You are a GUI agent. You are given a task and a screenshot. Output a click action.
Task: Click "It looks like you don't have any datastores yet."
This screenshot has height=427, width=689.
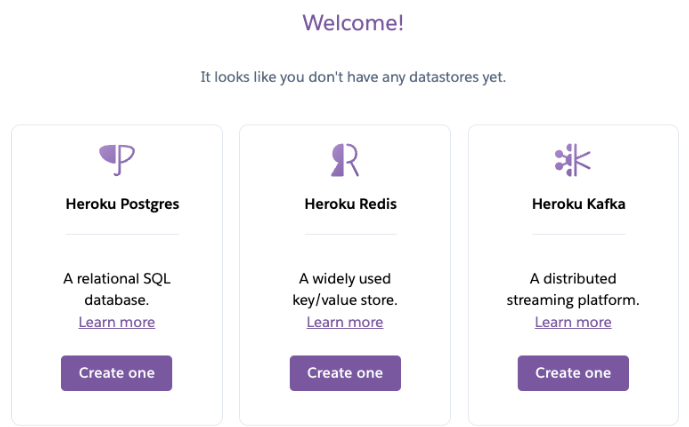353,77
